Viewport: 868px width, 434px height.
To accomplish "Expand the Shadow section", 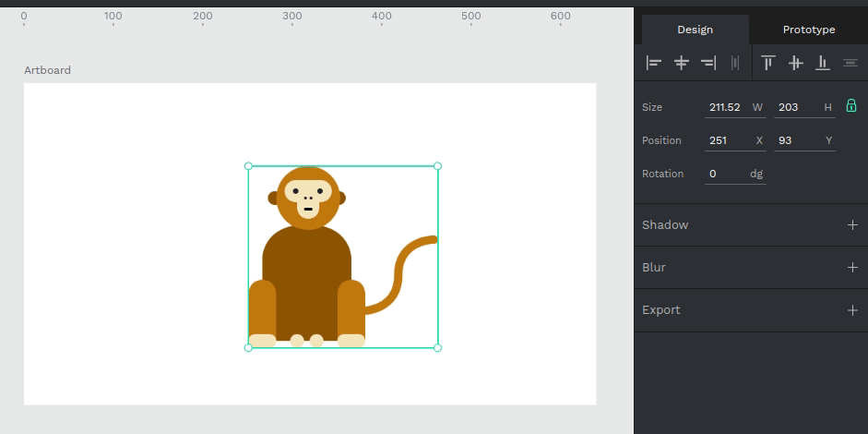I will 852,225.
